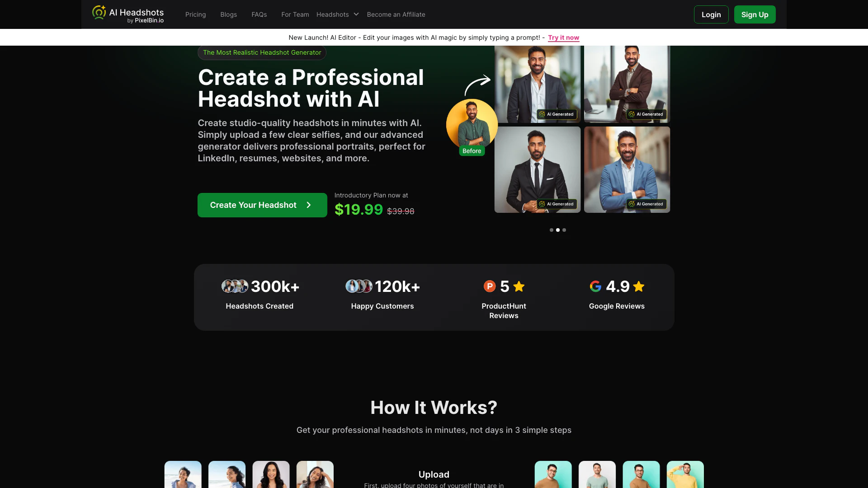The image size is (868, 488).
Task: Click the ProductHunt logo icon
Action: pos(490,286)
